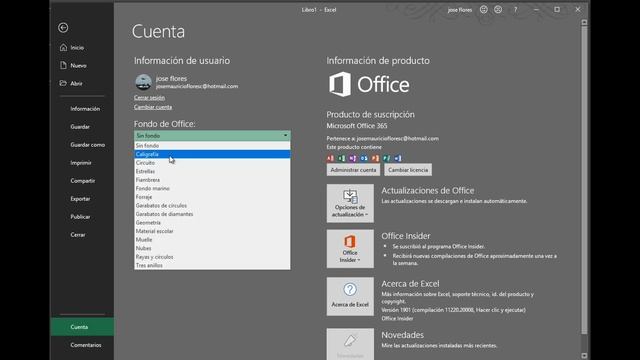Open the Office Insider dropdown button
Viewport: 640px width, 360px height.
click(x=350, y=249)
